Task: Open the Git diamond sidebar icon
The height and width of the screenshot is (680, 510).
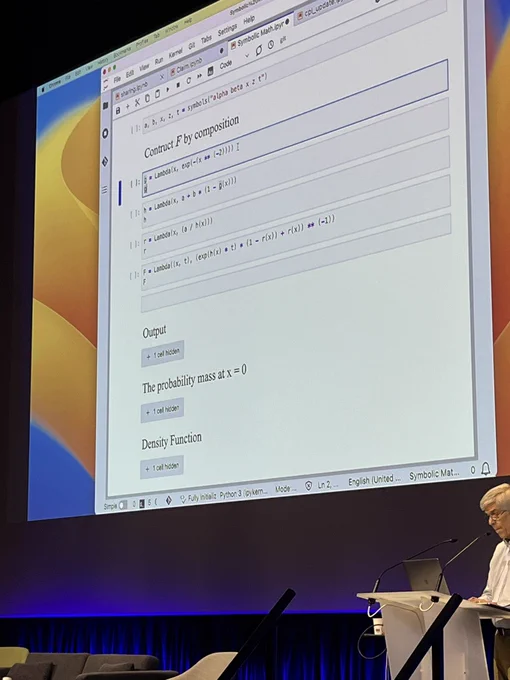Action: pos(105,162)
